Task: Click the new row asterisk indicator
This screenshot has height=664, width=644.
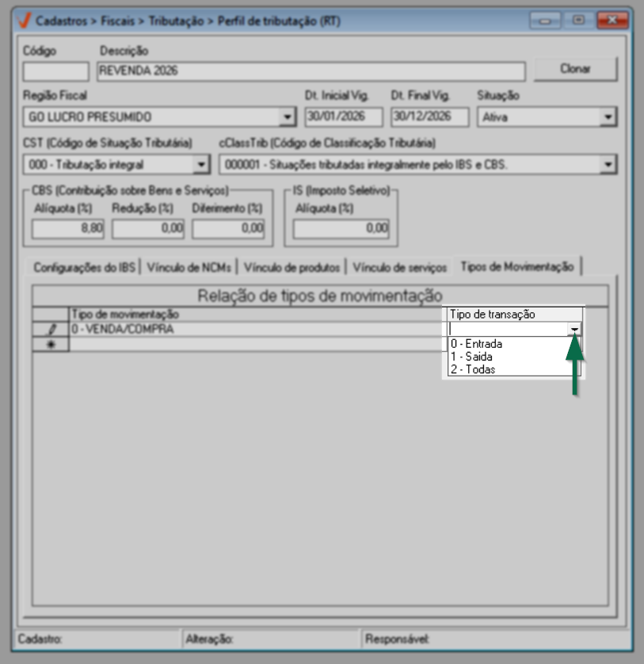Action: coord(51,345)
